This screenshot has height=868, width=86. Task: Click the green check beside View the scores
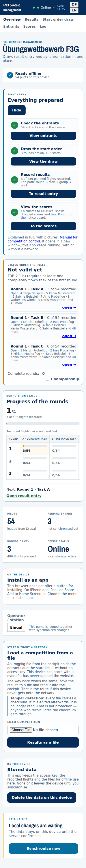15,212
